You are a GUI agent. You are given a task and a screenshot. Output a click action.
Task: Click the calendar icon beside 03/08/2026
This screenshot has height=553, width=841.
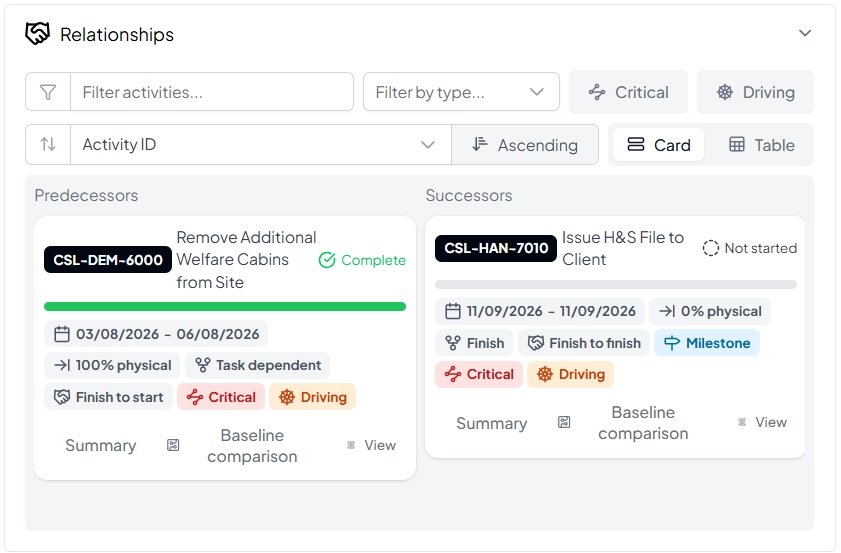[62, 334]
